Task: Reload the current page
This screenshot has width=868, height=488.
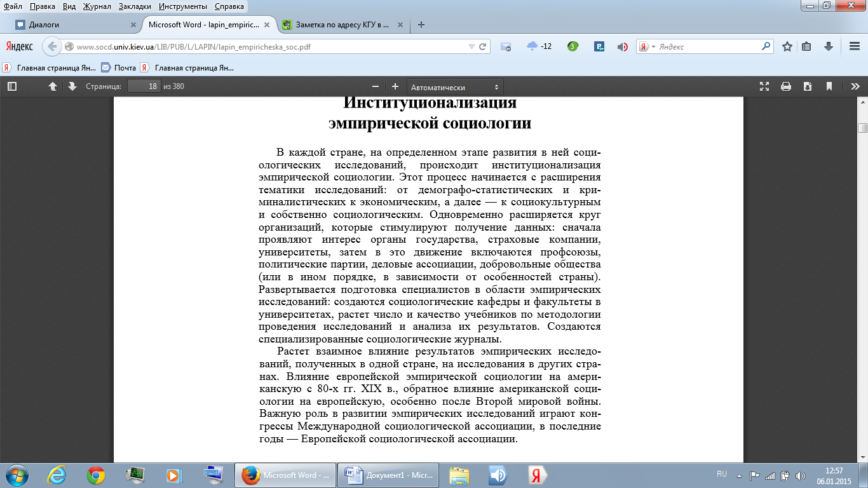Action: click(483, 46)
